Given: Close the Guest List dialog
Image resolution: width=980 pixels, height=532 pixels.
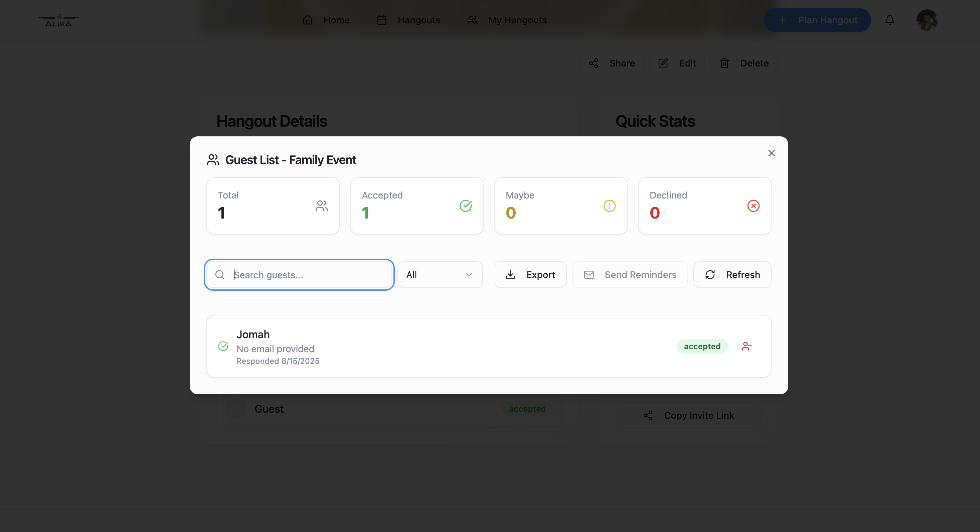Looking at the screenshot, I should pyautogui.click(x=771, y=153).
